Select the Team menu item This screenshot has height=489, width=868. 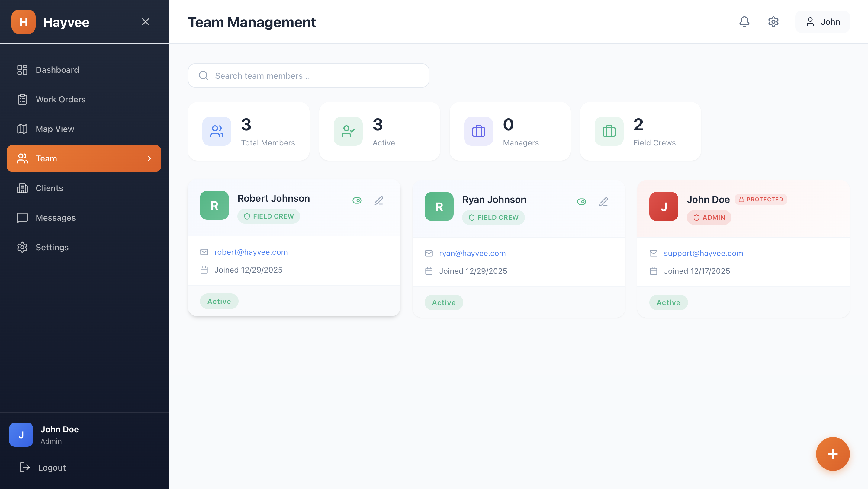coord(46,158)
